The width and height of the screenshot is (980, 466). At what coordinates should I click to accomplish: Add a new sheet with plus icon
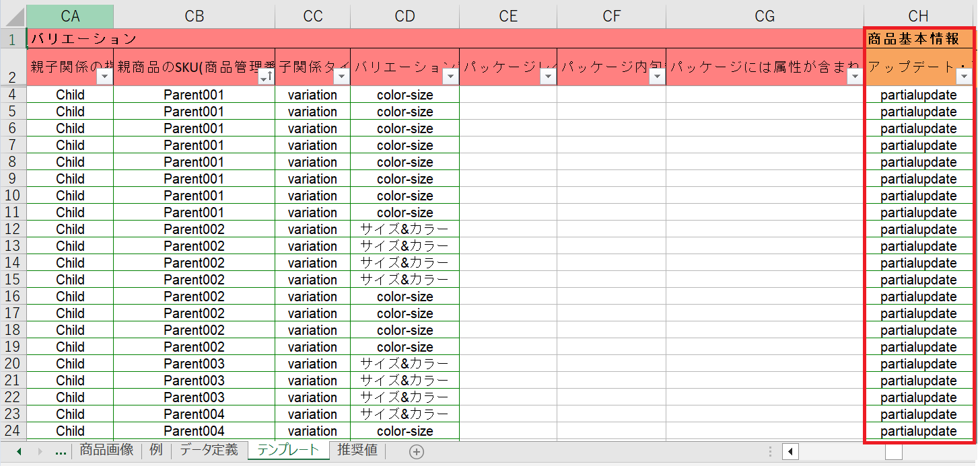coord(417,452)
